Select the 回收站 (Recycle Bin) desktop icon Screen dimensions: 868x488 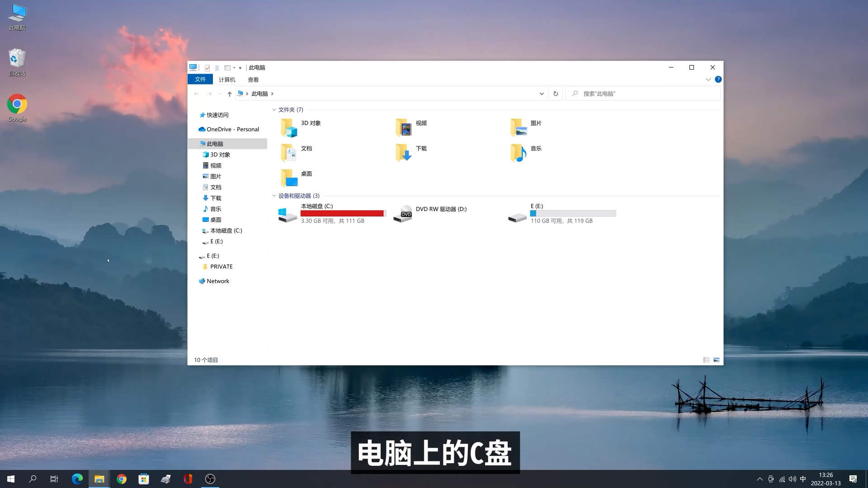coord(17,59)
